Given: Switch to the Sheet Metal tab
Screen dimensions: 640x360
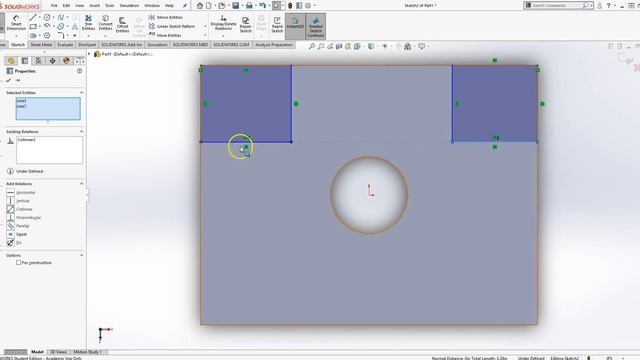Looking at the screenshot, I should (41, 45).
